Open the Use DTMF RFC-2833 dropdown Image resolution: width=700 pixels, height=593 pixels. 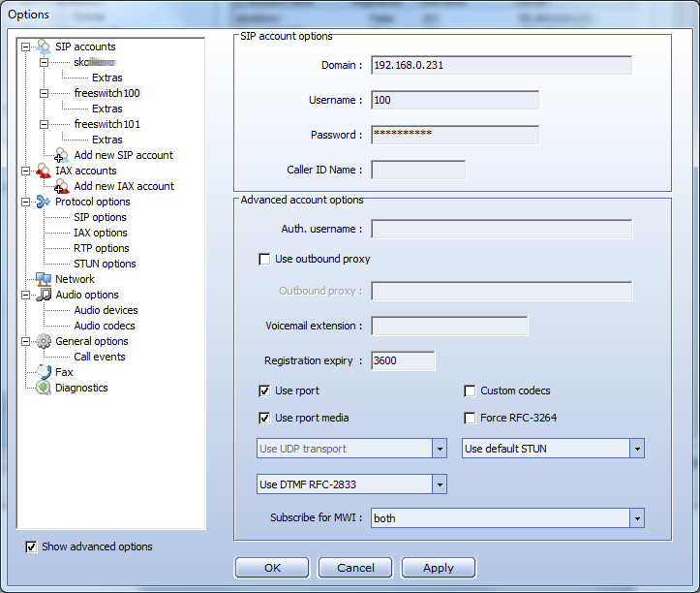[x=440, y=484]
